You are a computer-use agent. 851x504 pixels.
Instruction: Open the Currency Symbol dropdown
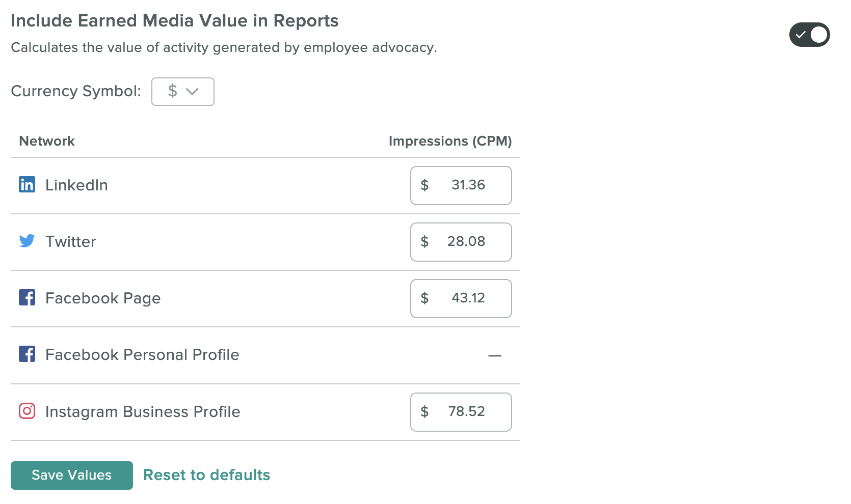click(x=183, y=92)
